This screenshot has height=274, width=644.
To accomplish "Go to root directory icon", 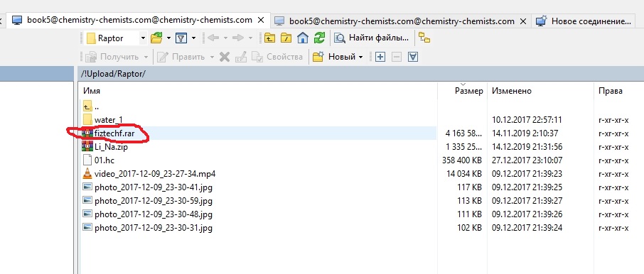I will coord(286,38).
